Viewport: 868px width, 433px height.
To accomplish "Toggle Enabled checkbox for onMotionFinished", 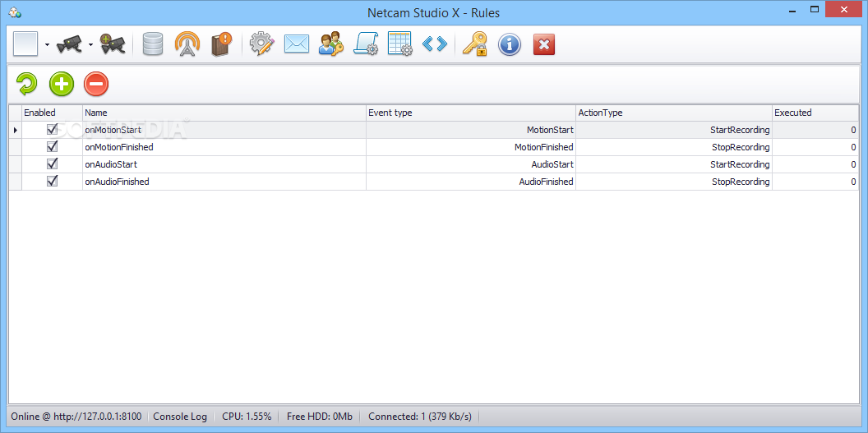I will pyautogui.click(x=53, y=146).
